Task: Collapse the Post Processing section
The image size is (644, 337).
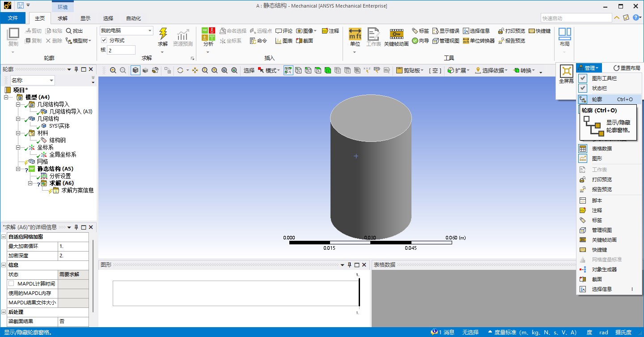Action: coord(4,312)
